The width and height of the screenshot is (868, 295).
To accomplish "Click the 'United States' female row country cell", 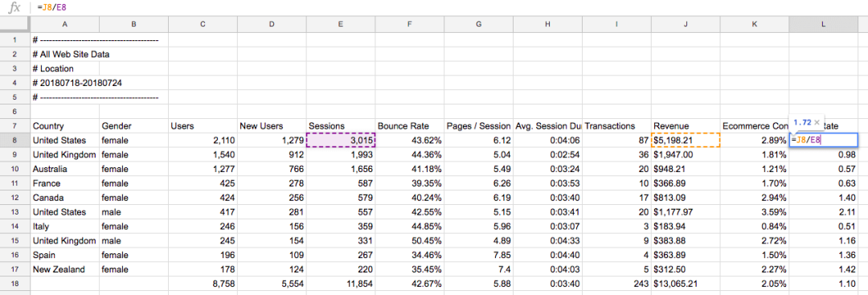I will pos(65,141).
